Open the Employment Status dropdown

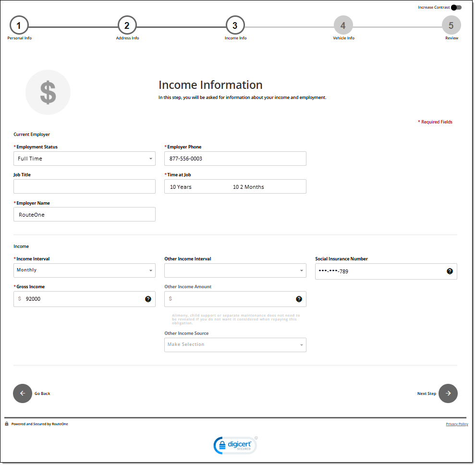(85, 159)
